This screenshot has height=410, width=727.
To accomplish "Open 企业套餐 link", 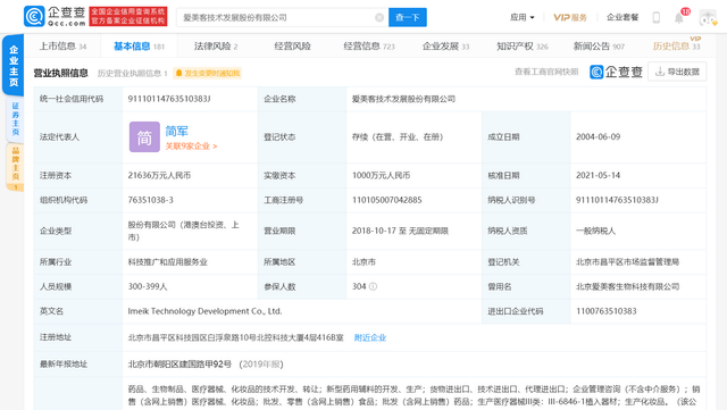I will coord(622,18).
